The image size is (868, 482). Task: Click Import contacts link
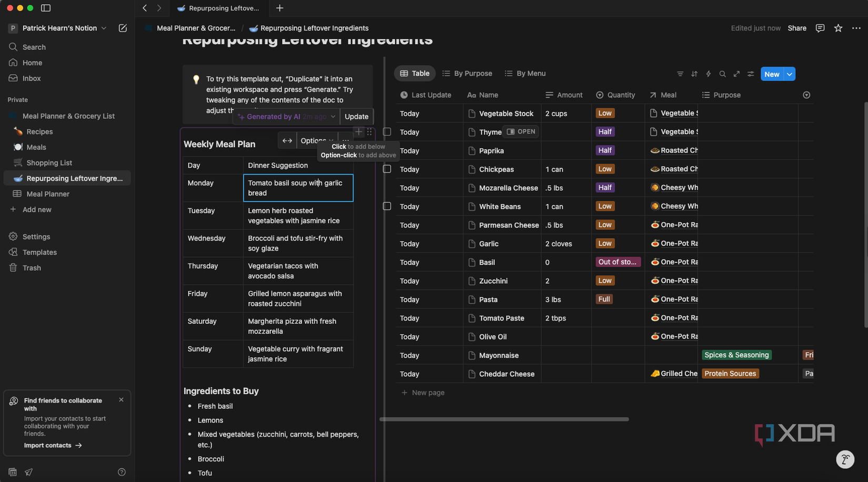coord(53,445)
